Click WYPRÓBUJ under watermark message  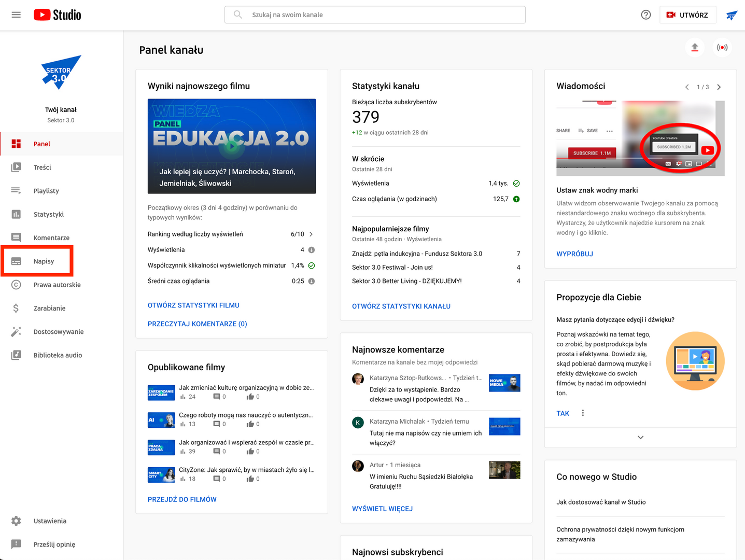[x=574, y=254]
